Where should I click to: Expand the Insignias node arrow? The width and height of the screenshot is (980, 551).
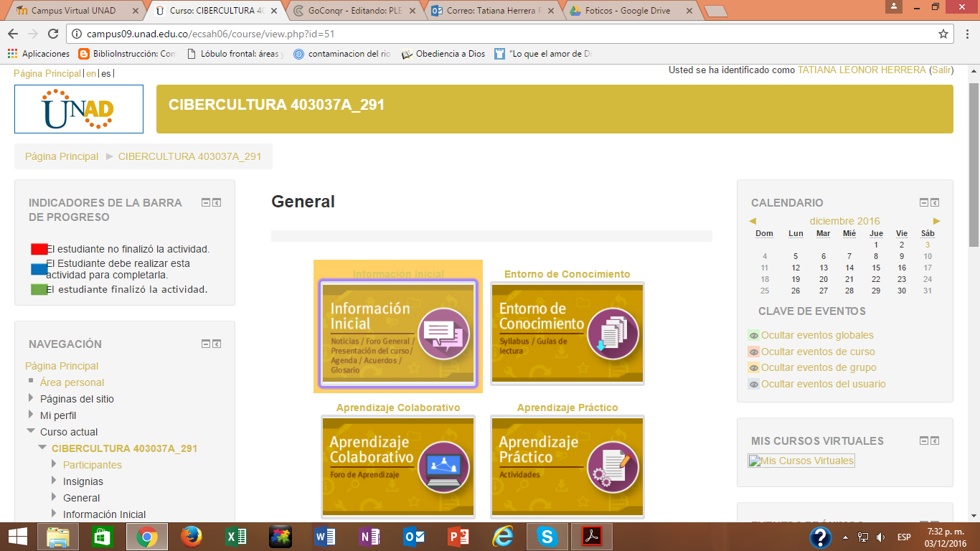tap(54, 481)
